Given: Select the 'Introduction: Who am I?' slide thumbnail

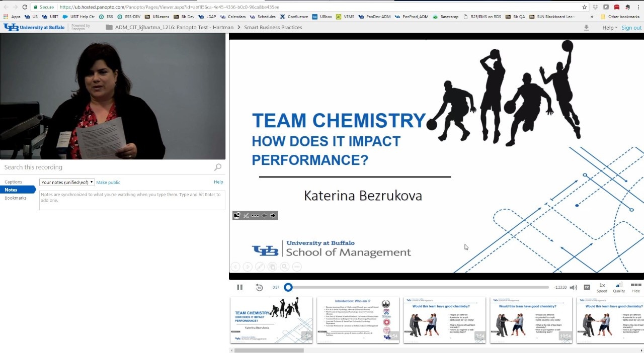Looking at the screenshot, I should pos(358,320).
